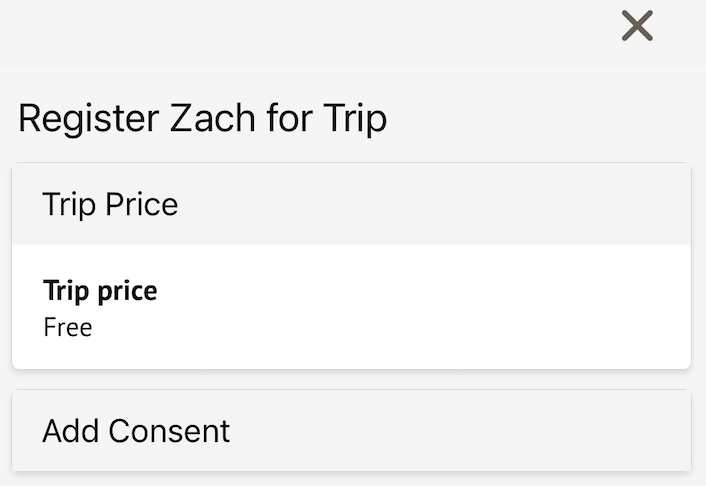
Task: Close the Register Zach for Trip dialog
Action: point(637,26)
